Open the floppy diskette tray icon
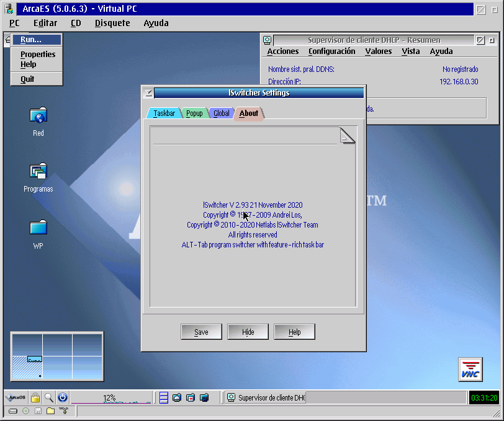504x421 pixels. (38, 411)
